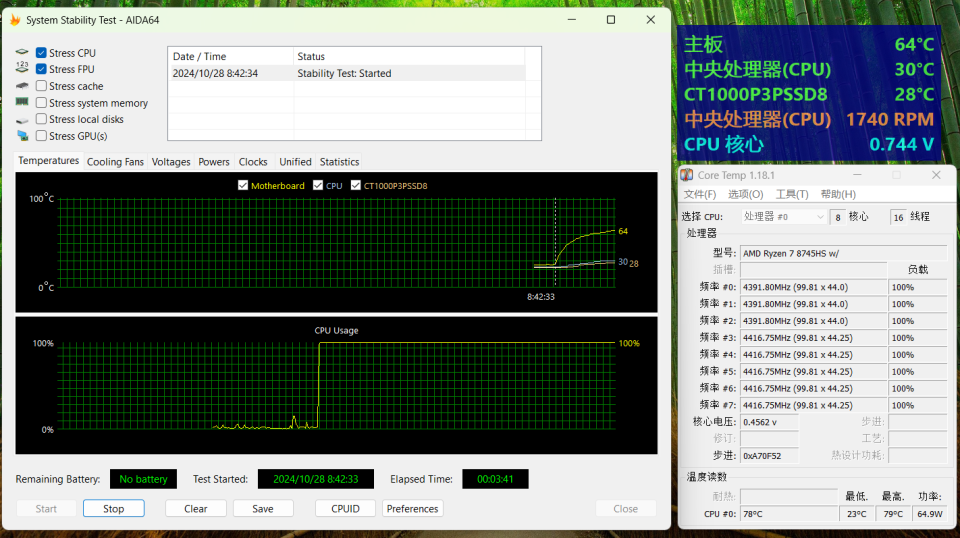Open the Powers tab

[214, 162]
